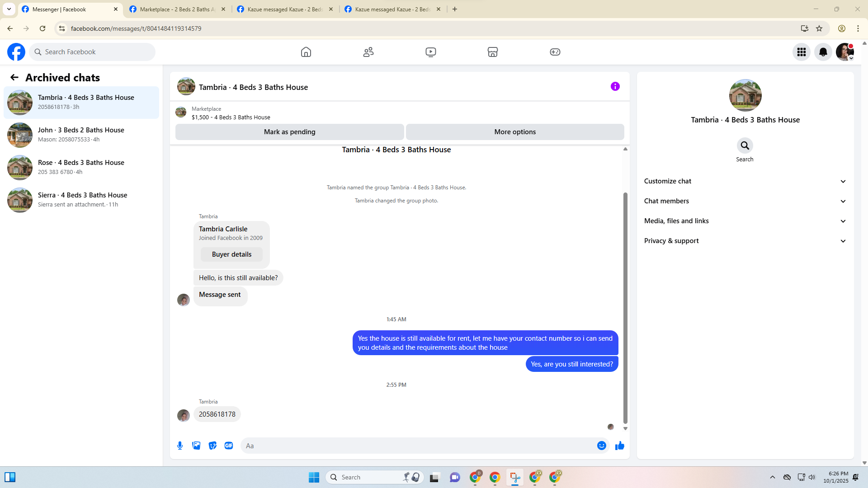Open the Snipping Tool taskbar icon

click(x=515, y=477)
